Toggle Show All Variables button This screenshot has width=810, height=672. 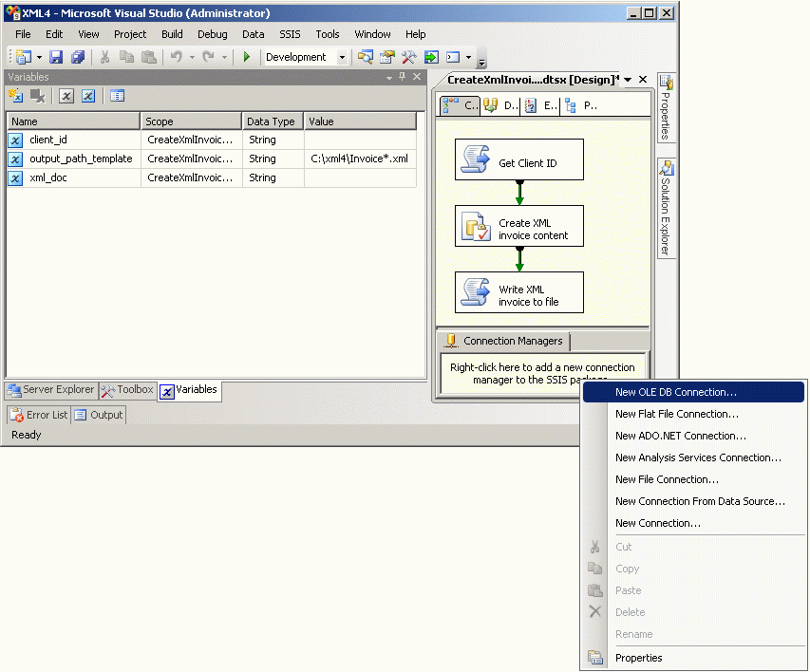[x=88, y=96]
